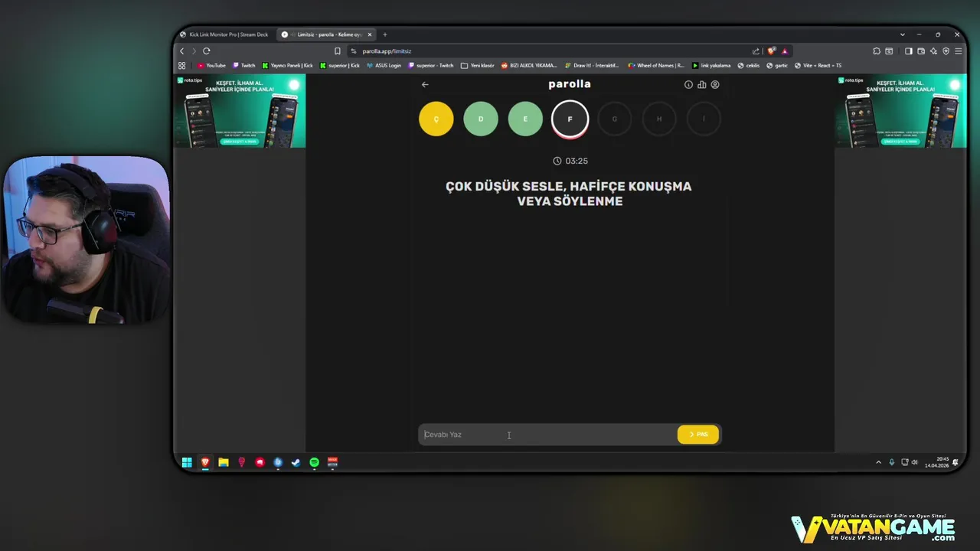980x551 pixels.
Task: Open the garlic bookmark
Action: point(777,66)
